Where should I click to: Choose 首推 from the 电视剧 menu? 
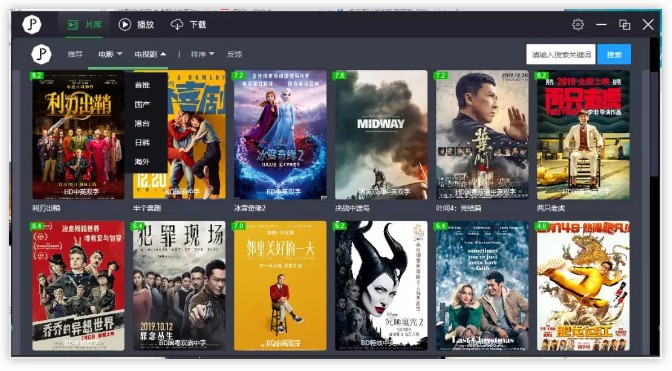tap(142, 85)
